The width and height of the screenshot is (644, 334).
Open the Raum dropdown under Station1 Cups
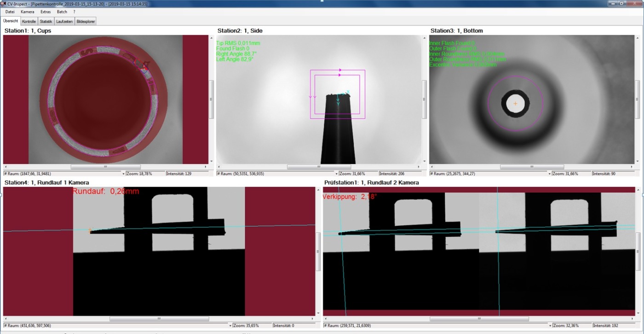click(x=123, y=174)
